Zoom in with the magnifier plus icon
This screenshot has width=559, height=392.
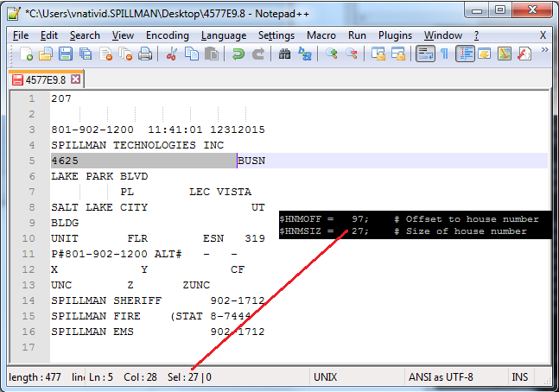click(331, 54)
